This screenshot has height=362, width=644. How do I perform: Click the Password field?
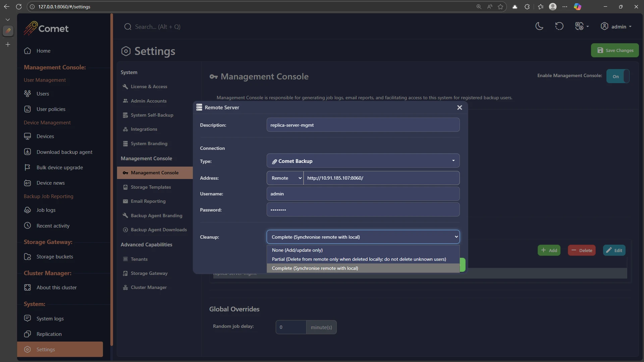click(x=363, y=209)
